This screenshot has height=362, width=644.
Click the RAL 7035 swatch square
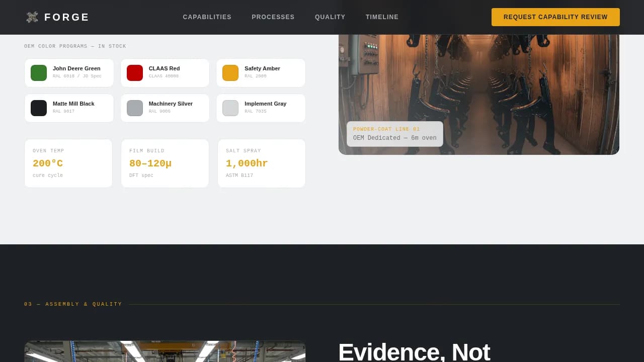coord(230,108)
